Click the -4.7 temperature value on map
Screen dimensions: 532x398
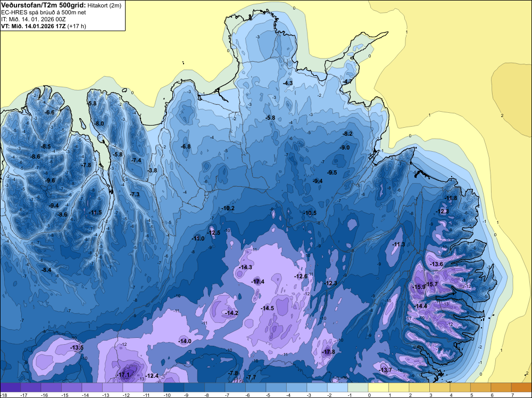coord(347,81)
